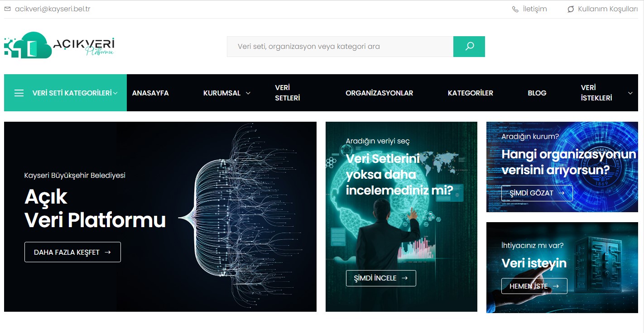Expand the Kurumsal menu chevron
This screenshot has height=333, width=644.
click(248, 93)
